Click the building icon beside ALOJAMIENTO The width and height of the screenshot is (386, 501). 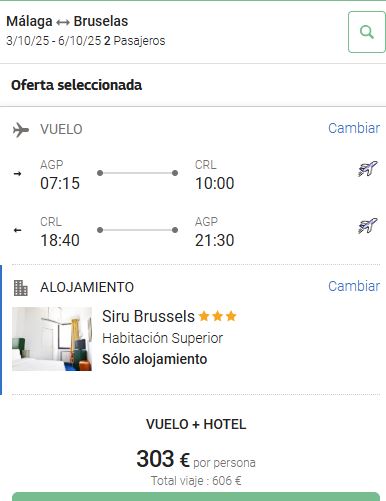(21, 288)
